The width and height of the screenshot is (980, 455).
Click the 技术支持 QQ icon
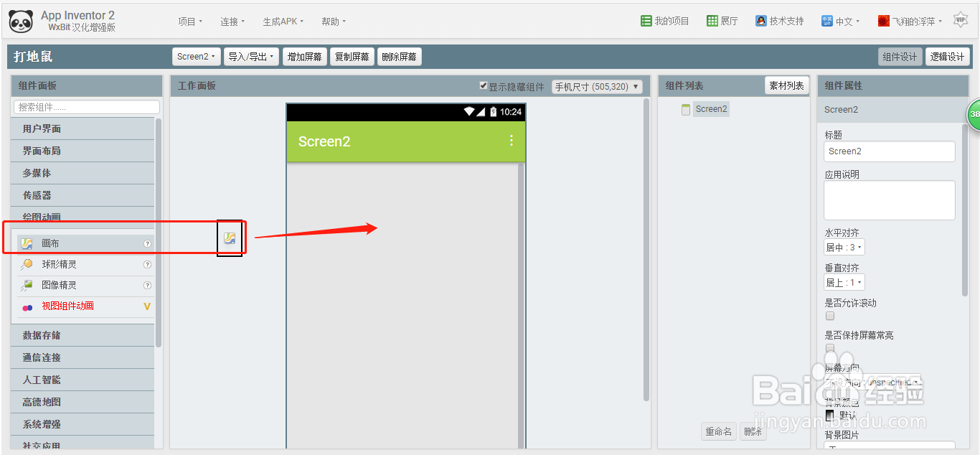(761, 21)
